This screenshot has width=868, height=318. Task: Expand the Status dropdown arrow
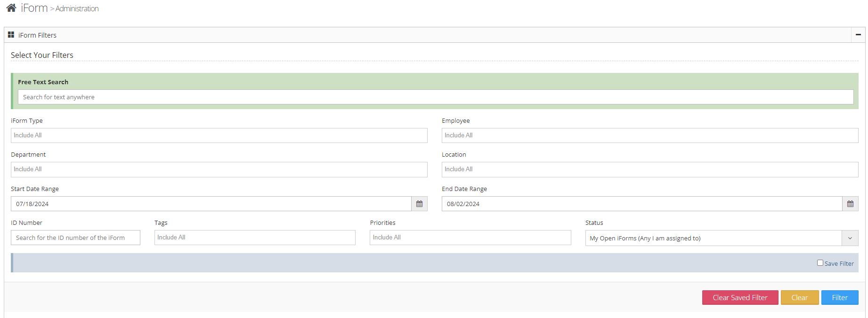pos(850,238)
